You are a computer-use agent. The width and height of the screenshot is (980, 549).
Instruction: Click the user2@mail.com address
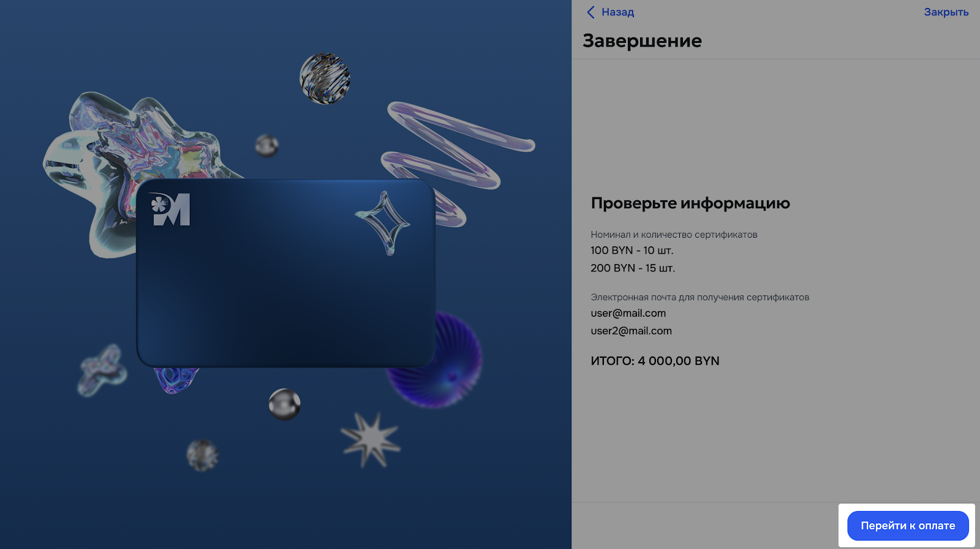pyautogui.click(x=631, y=331)
